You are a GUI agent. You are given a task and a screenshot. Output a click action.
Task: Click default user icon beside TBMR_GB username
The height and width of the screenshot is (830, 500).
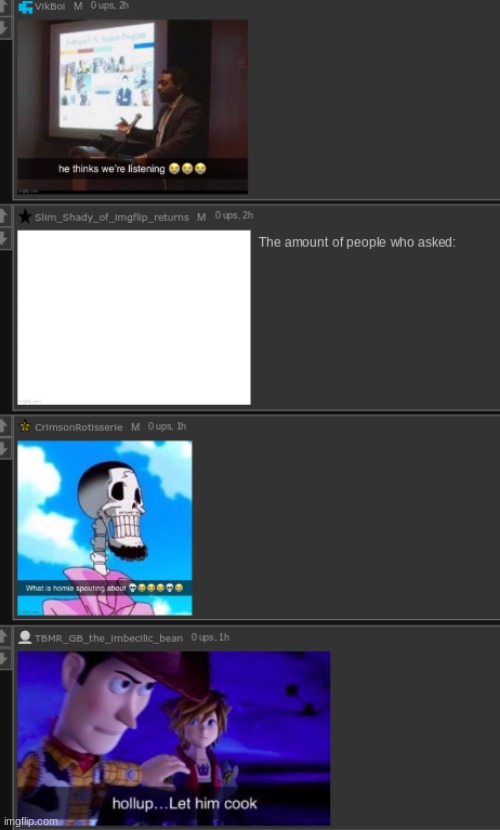click(25, 637)
